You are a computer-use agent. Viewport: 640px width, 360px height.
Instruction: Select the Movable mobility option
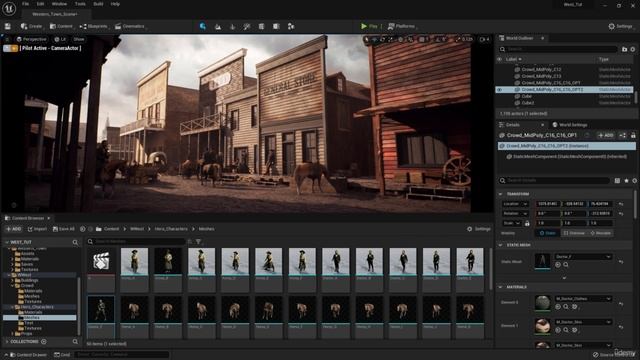pos(600,233)
